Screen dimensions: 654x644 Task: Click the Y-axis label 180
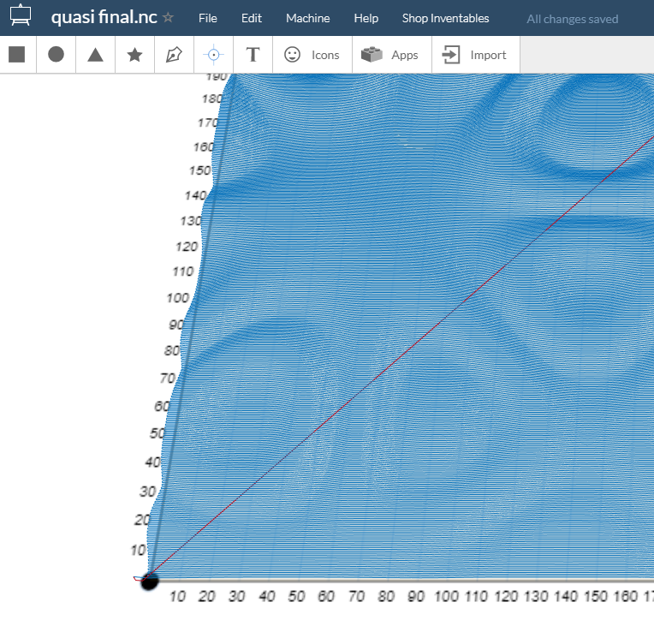212,99
